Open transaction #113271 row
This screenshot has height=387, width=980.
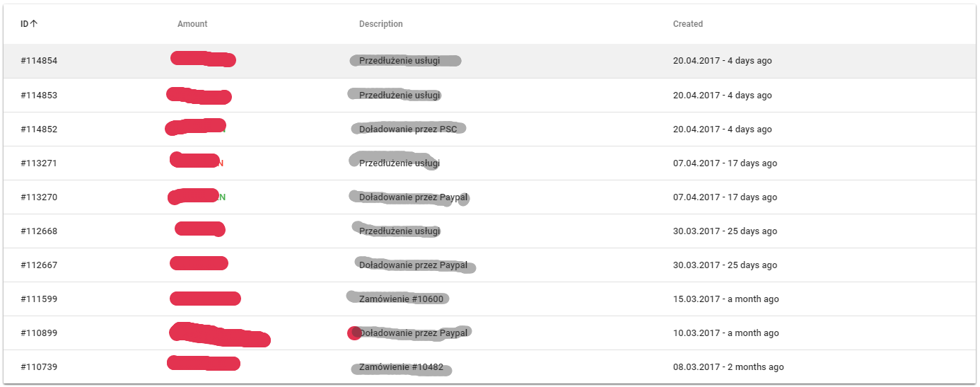(39, 163)
